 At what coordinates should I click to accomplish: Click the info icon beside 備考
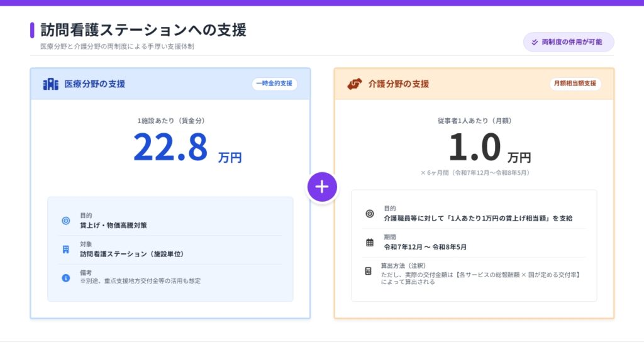point(66,278)
